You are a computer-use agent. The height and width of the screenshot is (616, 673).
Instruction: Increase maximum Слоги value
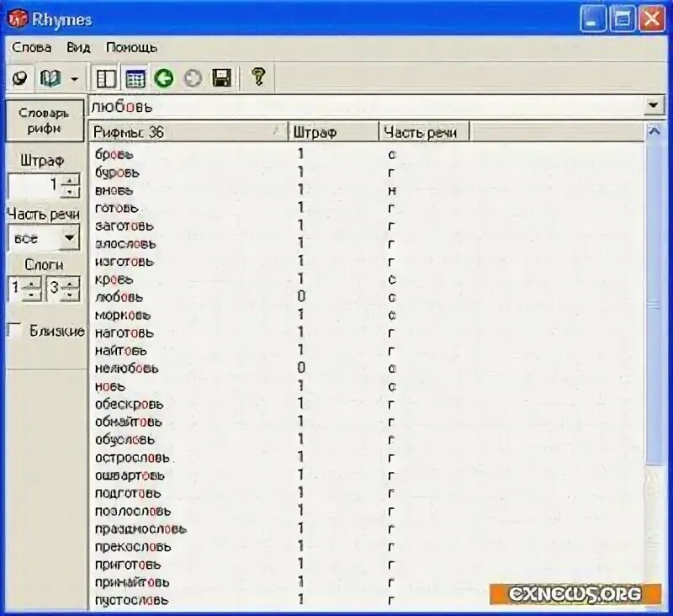click(70, 283)
